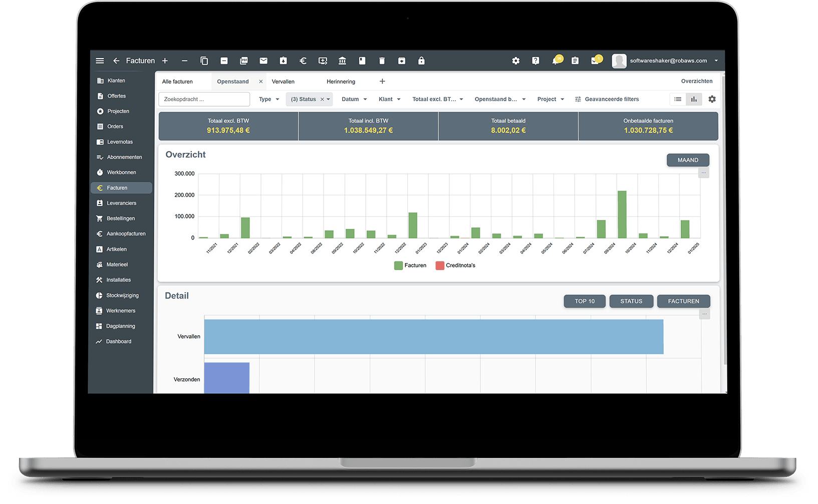Switch to the list view toggle
The image size is (818, 504).
[x=678, y=99]
